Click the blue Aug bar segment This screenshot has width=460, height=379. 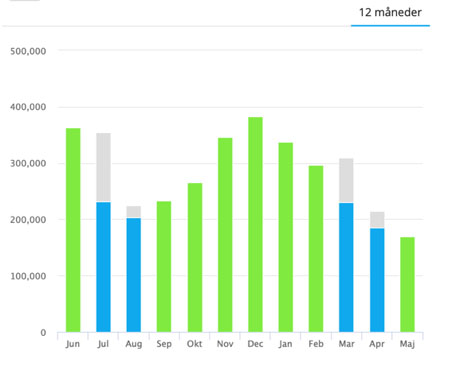click(134, 275)
